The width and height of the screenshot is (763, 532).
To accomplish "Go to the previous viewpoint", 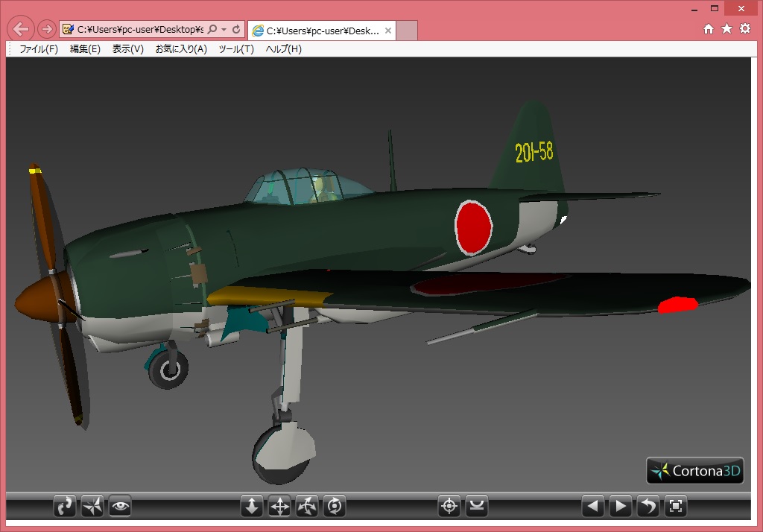I will click(x=593, y=507).
